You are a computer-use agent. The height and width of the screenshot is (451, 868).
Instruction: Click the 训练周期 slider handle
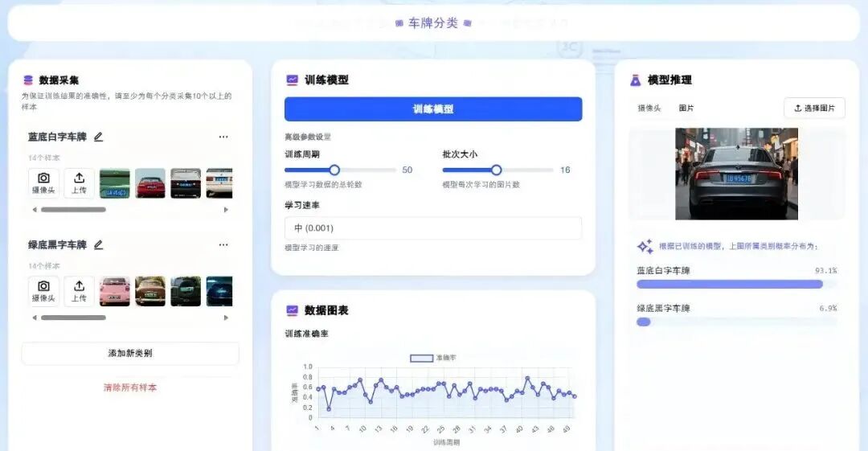point(334,170)
